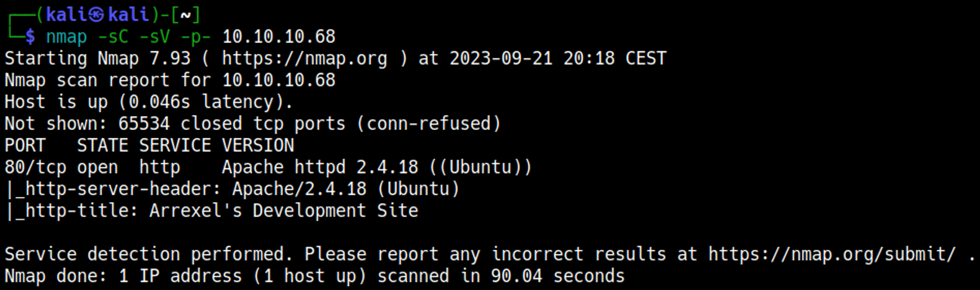Click the dollar sign prompt symbol
The image size is (980, 290).
(30, 37)
